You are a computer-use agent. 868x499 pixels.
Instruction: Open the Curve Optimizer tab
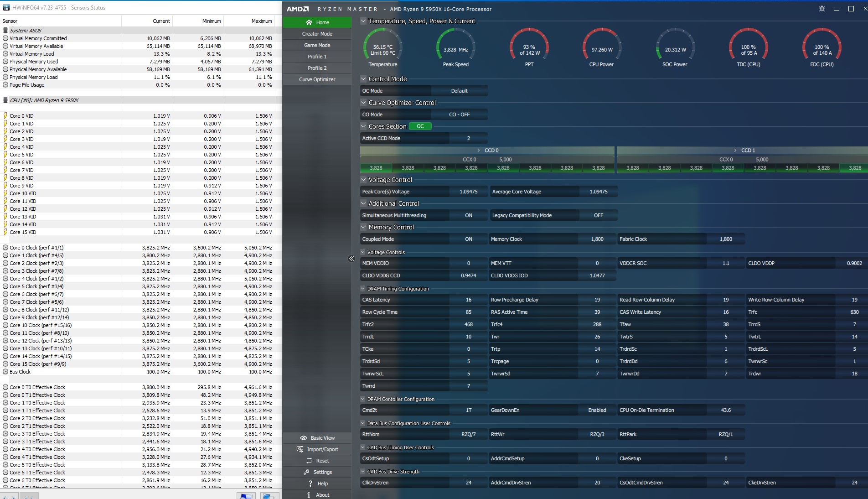point(317,79)
